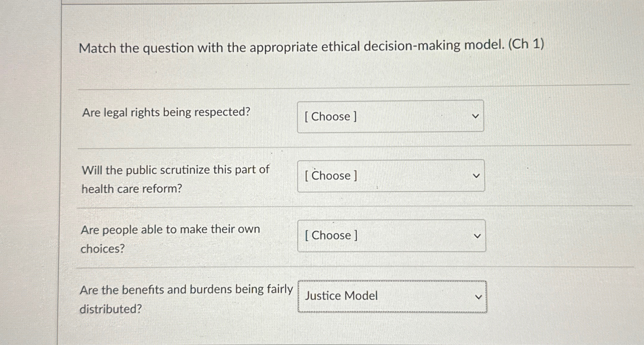This screenshot has height=345, width=644.
Task: Click chevron arrow on legal rights dropdown
Action: tap(476, 116)
